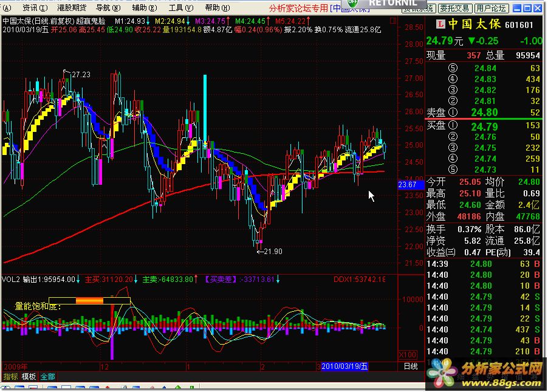The image size is (548, 392).
Task: Open the 资讯(I) menu
Action: [x=35, y=8]
